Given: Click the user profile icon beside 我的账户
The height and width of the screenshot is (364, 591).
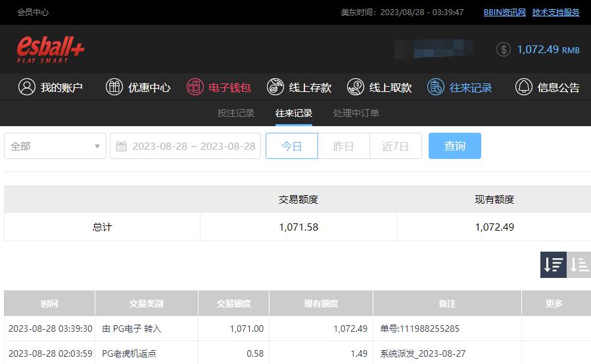Looking at the screenshot, I should coord(27,87).
